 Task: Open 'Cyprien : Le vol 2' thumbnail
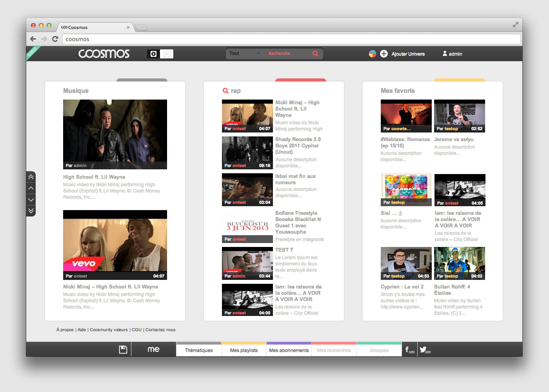click(406, 263)
